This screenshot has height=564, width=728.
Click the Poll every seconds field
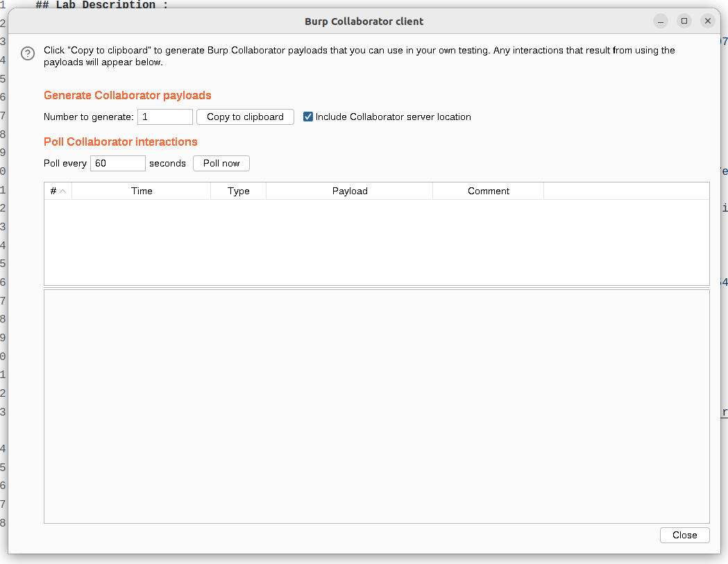pyautogui.click(x=117, y=164)
